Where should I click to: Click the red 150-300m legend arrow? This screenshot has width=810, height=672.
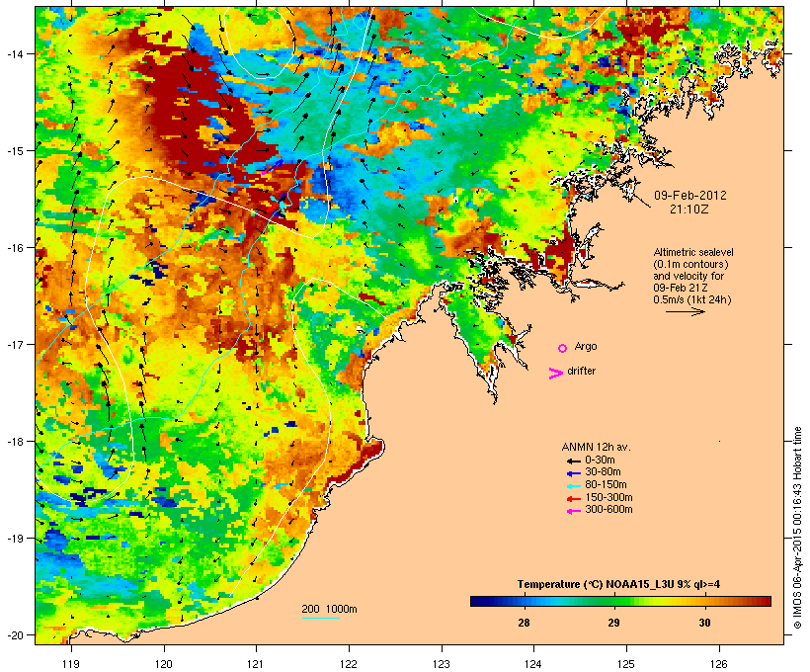(573, 499)
